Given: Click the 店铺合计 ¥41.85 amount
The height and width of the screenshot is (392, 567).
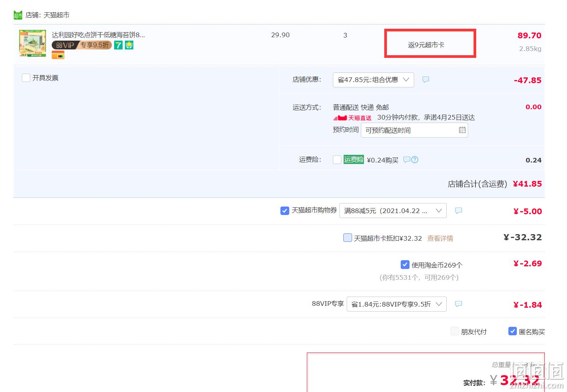Looking at the screenshot, I should pos(528,184).
